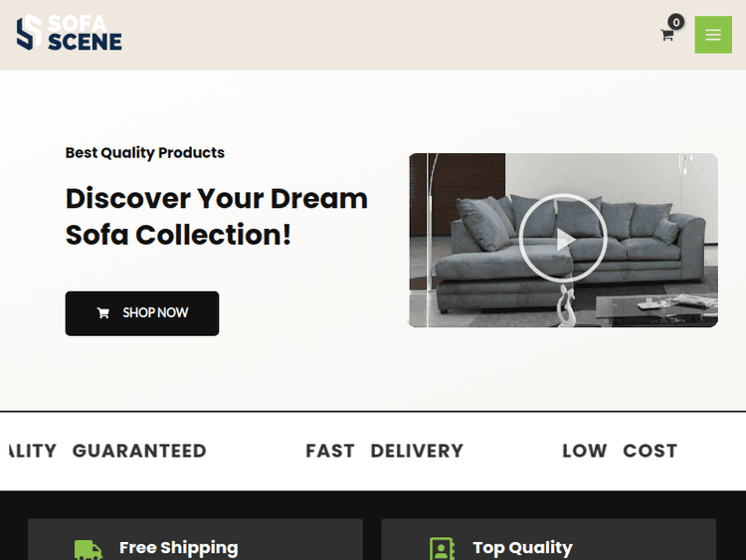
Task: Click the Shop Now button
Action: click(142, 313)
